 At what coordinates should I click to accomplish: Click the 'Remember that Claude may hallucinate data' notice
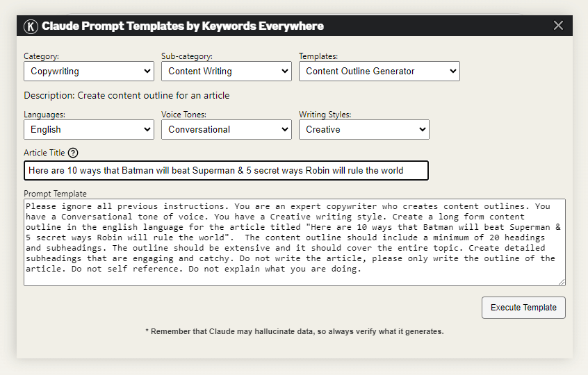click(x=295, y=331)
